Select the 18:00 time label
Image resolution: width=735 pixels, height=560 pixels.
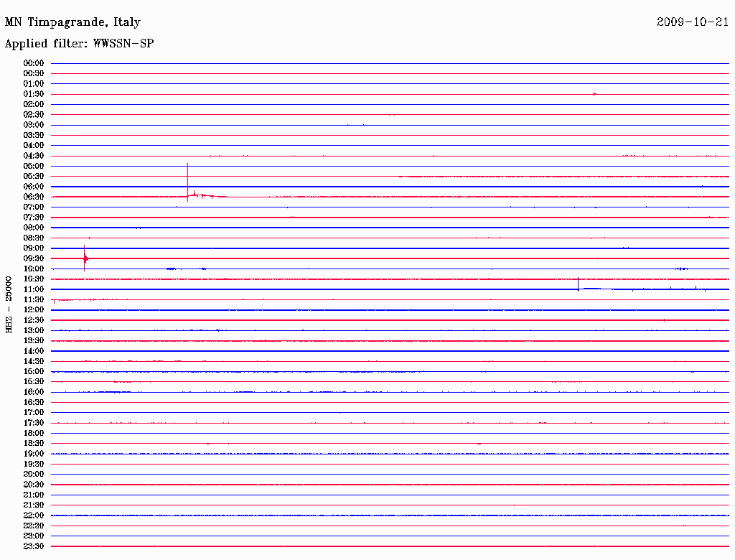34,434
